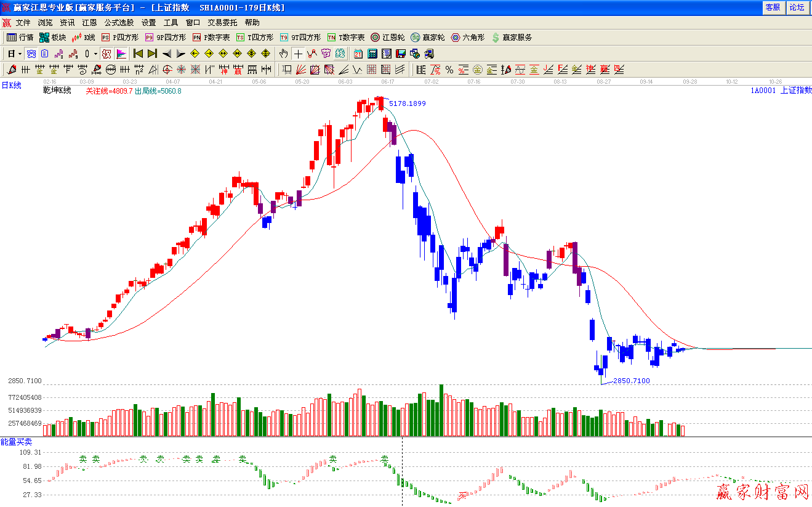Open the 赢家服务 toolbar item
The width and height of the screenshot is (812, 507).
[x=512, y=38]
